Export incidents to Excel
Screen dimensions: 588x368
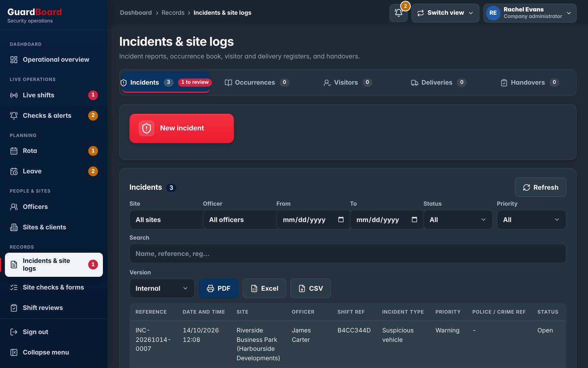[264, 289]
